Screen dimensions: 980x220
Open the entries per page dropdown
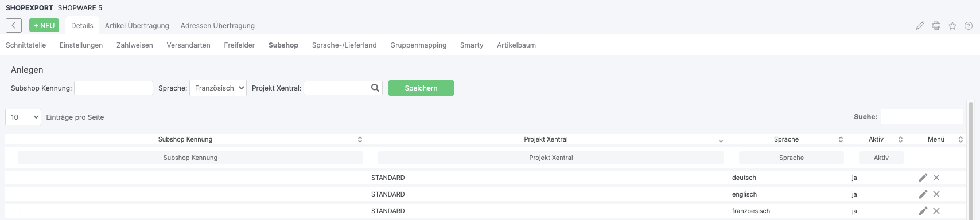23,117
